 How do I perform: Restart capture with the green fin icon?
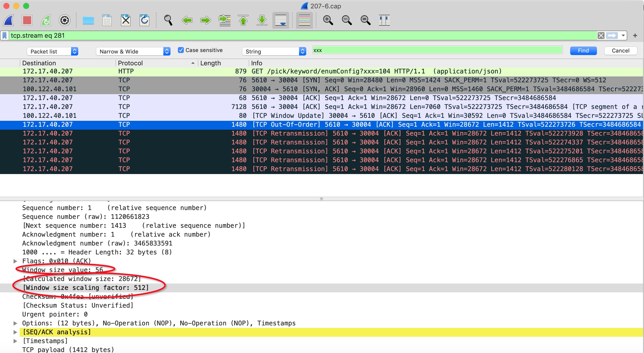click(x=46, y=20)
